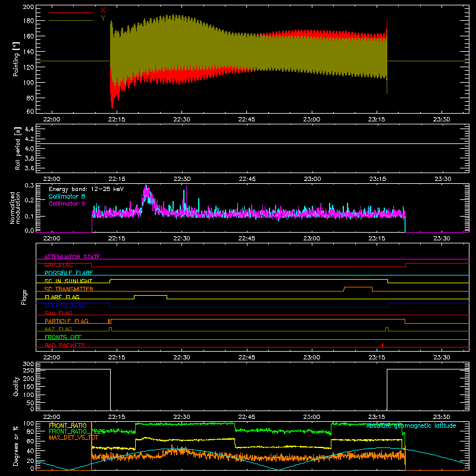
Task: Click the red 'X' legend label
Action: point(103,11)
